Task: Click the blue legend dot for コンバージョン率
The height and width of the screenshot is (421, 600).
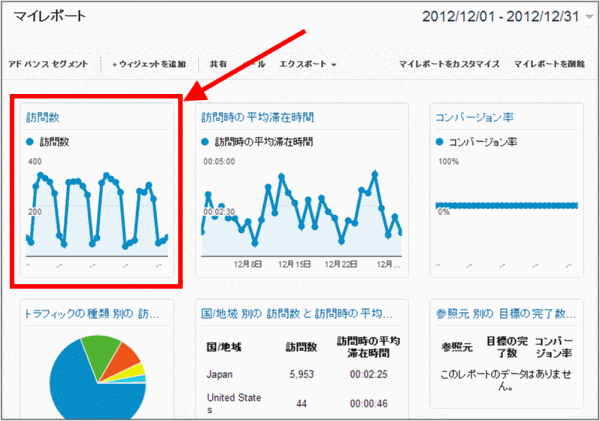Action: [441, 142]
